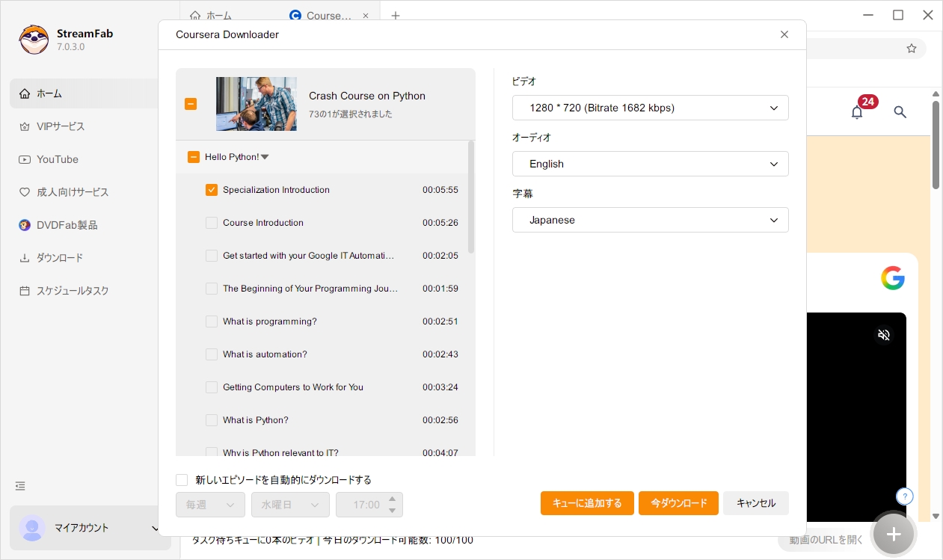
Task: Click the DVDFab product icon
Action: coord(25,225)
